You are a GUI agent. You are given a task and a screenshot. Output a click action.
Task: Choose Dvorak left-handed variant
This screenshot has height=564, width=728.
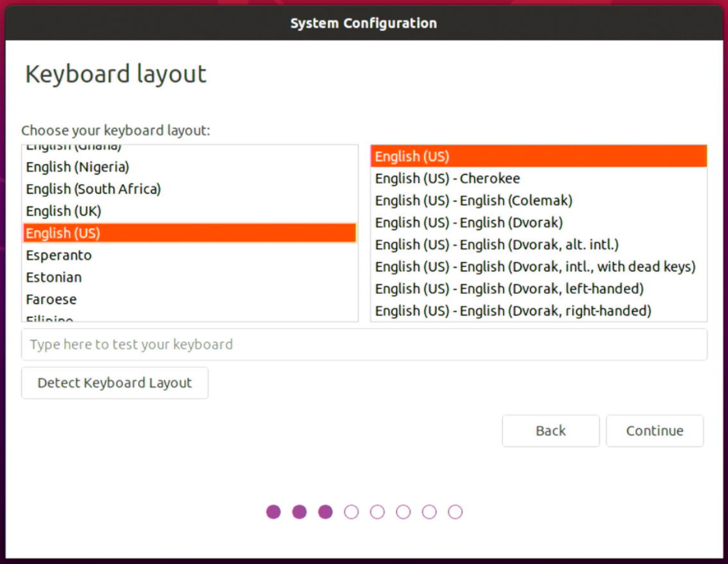[509, 289]
